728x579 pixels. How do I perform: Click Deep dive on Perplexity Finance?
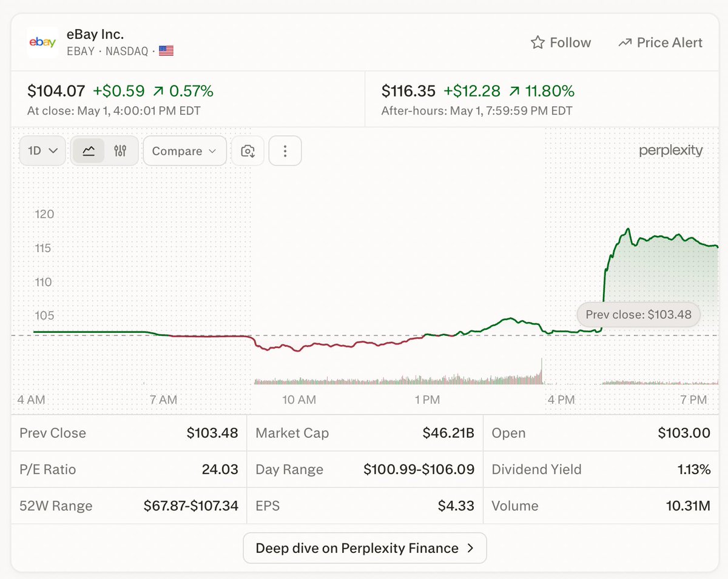365,548
